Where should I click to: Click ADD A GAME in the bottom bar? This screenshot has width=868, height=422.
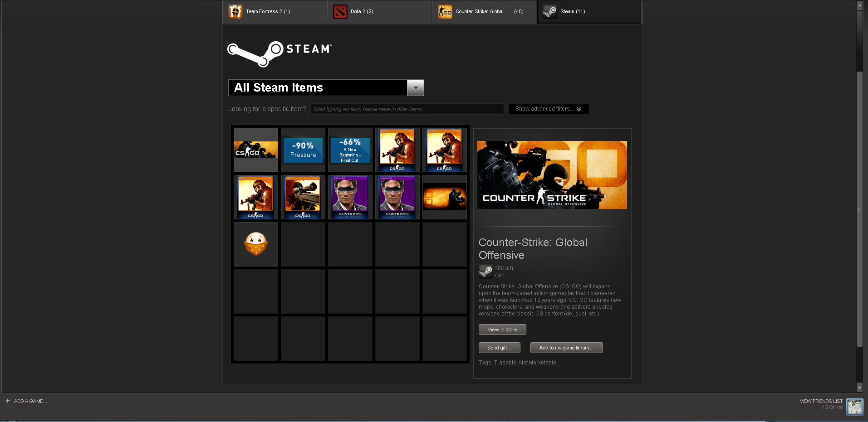coord(26,401)
